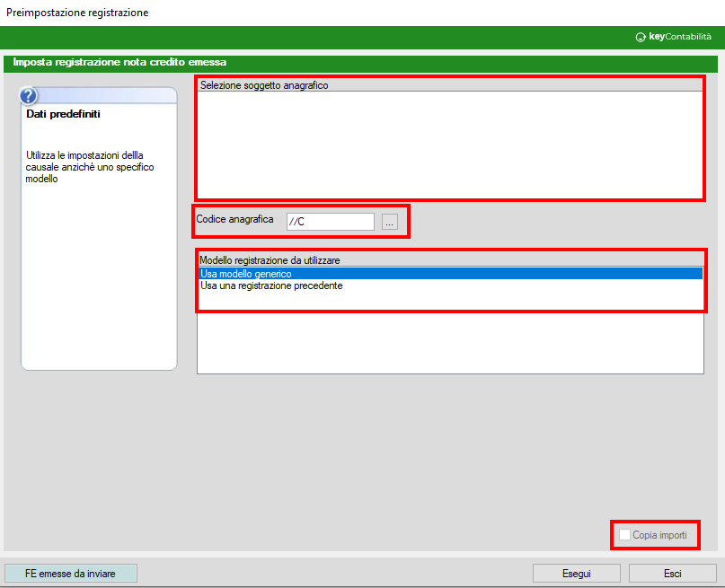
Task: Open FE emesse da inviare
Action: [71, 574]
